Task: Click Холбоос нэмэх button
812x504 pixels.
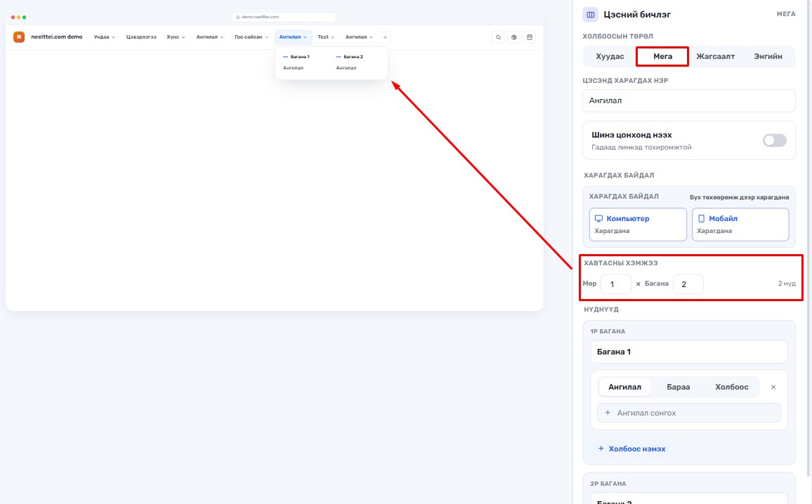Action: 631,449
